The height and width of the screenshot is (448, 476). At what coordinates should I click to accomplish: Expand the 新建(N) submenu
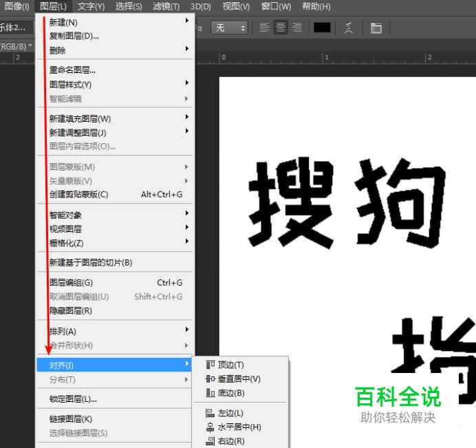(115, 22)
